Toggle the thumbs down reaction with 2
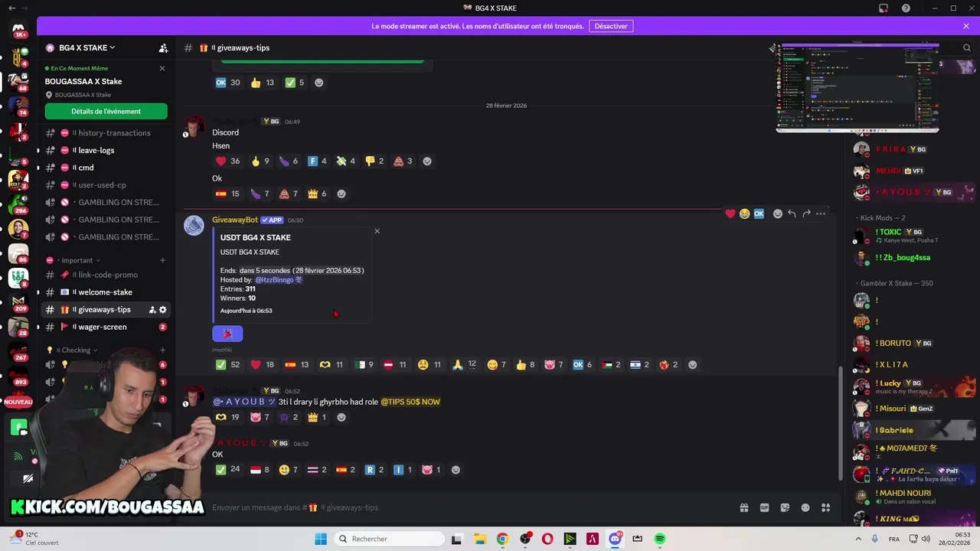 point(374,161)
